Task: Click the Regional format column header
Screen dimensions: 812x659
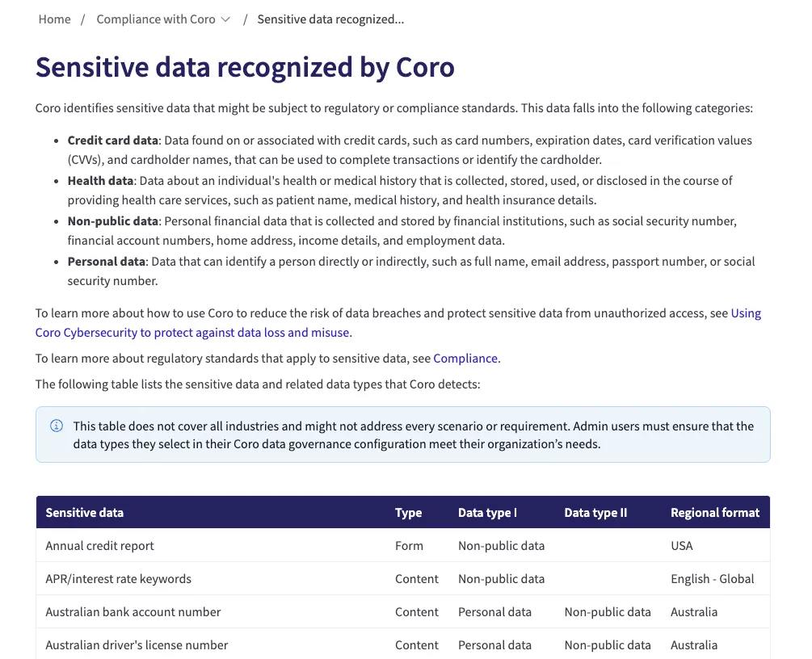Action: point(715,513)
